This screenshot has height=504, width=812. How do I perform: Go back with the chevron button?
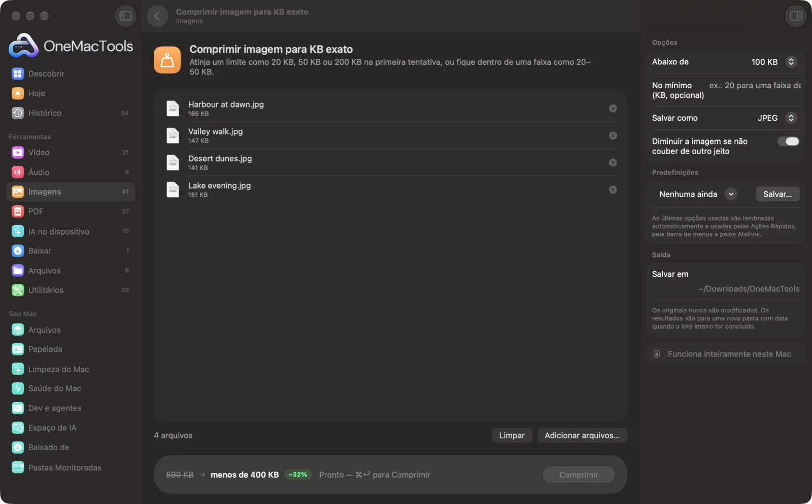(157, 16)
